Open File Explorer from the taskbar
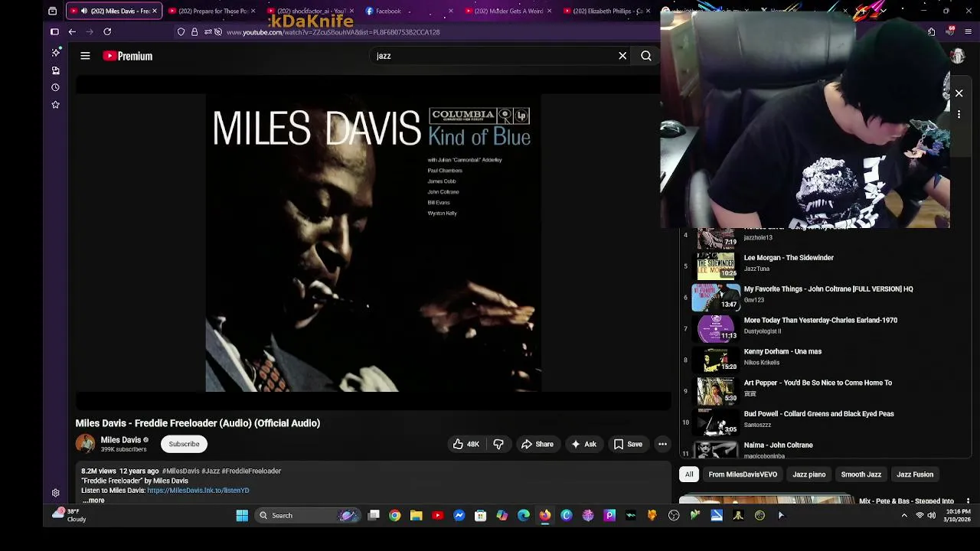Screen dimensions: 980x551 click(416, 515)
